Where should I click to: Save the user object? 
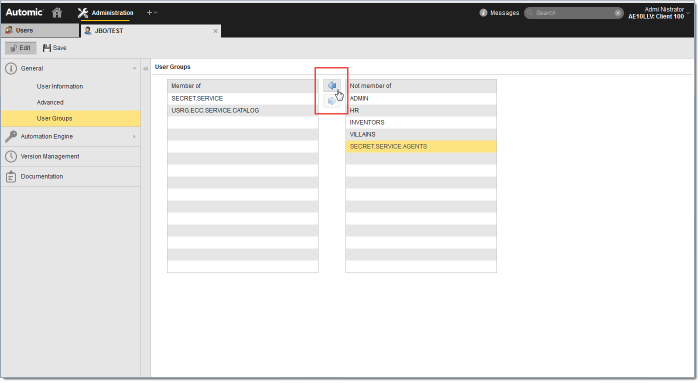(x=54, y=48)
